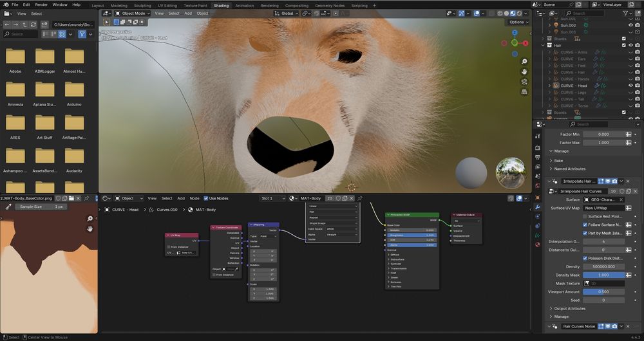Switch viewport to perspective/orthographic grid icon
Viewport: 644px width, 341px height.
pyautogui.click(x=525, y=91)
